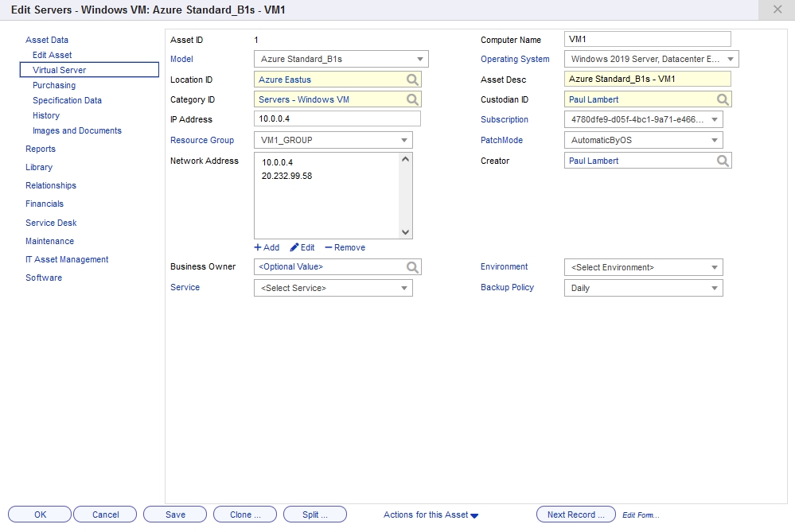Switch to the Purchasing section
795x532 pixels.
click(53, 85)
